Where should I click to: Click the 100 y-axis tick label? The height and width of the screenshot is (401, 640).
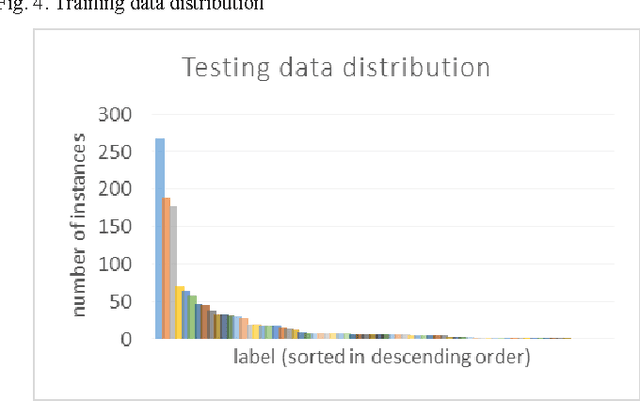[116, 265]
